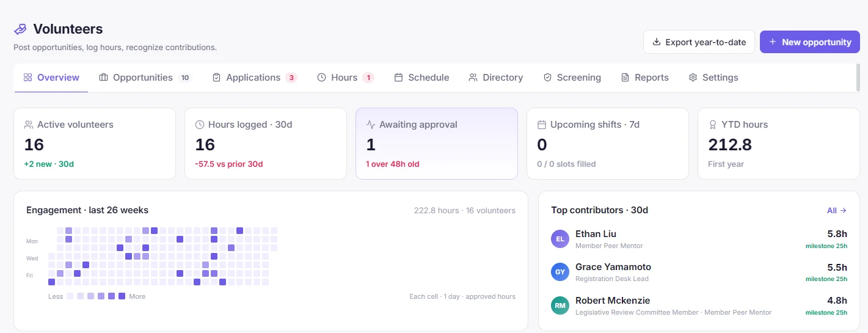This screenshot has height=333, width=868.
Task: Click the YTD hours award icon
Action: pyautogui.click(x=712, y=125)
